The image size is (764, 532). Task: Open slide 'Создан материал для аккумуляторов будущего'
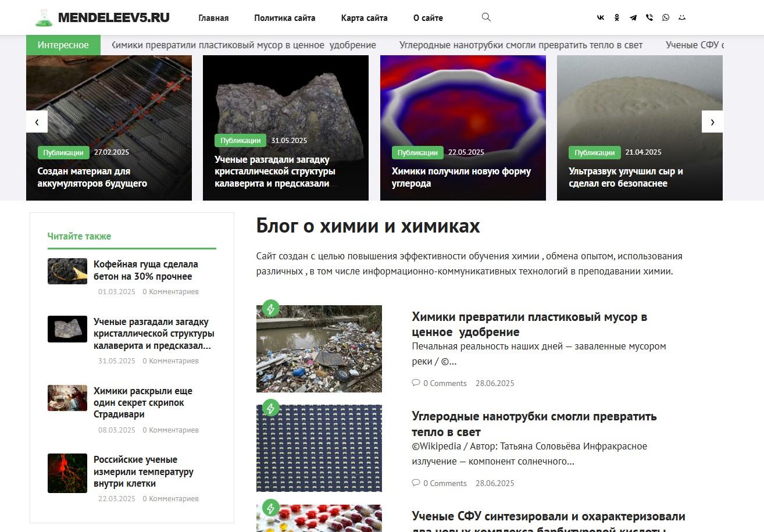(92, 177)
